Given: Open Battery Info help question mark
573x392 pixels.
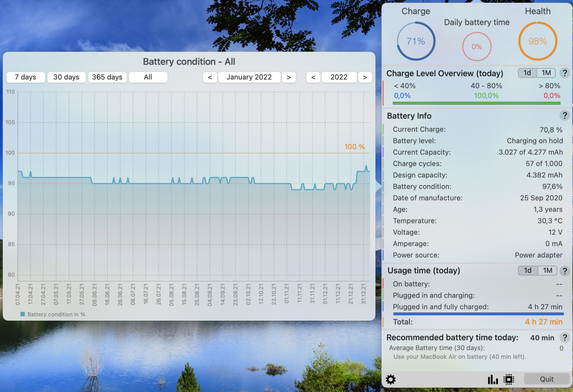Looking at the screenshot, I should [x=565, y=115].
